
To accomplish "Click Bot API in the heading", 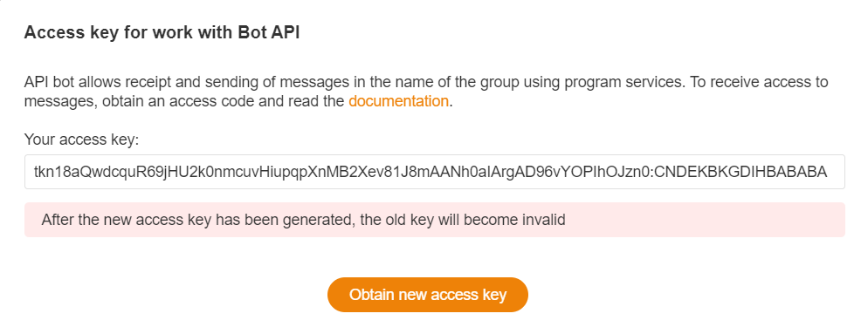I will 269,32.
